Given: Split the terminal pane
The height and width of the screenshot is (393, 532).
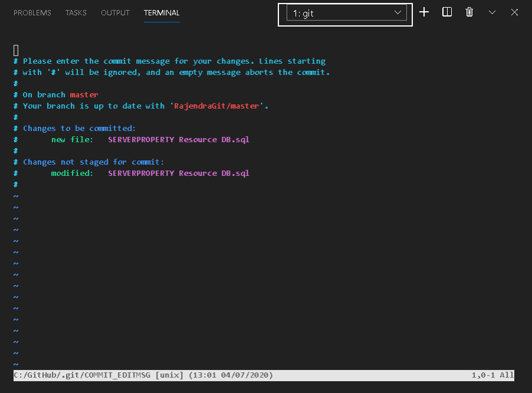Looking at the screenshot, I should pyautogui.click(x=447, y=12).
